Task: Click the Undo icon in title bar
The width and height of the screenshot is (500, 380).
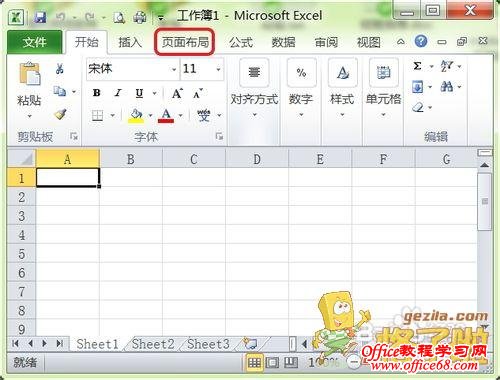Action: [x=60, y=17]
